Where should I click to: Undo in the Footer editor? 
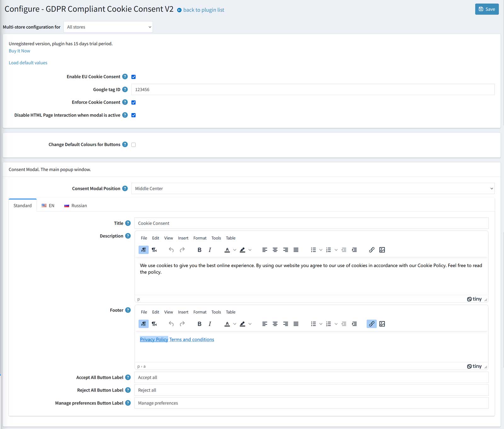pyautogui.click(x=171, y=324)
